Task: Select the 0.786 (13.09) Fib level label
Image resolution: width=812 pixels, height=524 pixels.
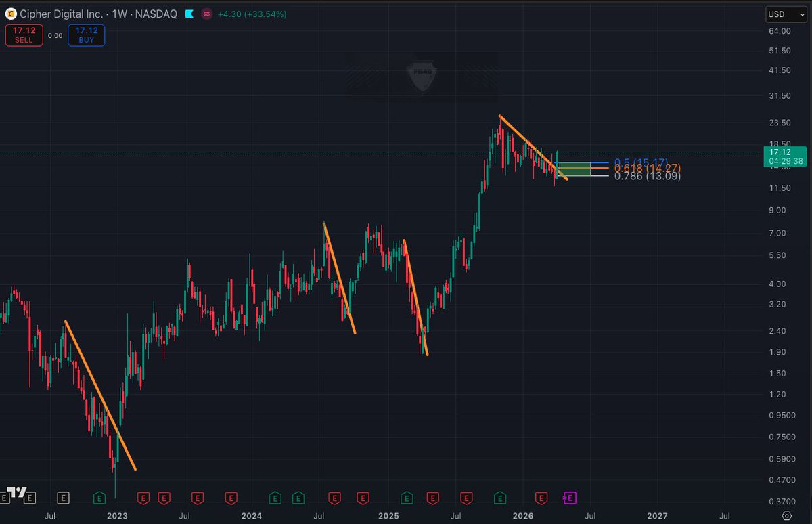Action: point(647,176)
